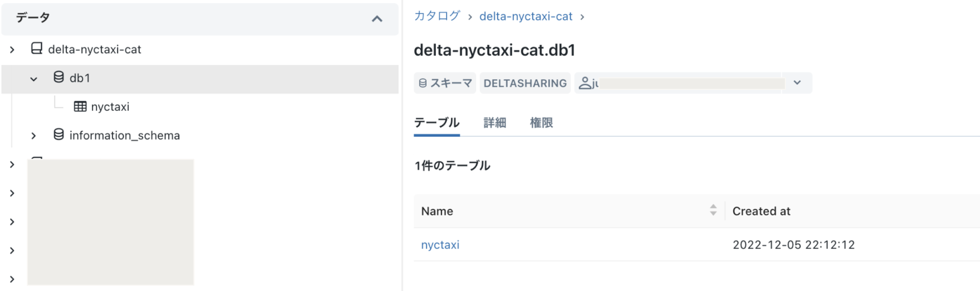Open the owner dropdown arrow
This screenshot has width=980, height=291.
797,83
